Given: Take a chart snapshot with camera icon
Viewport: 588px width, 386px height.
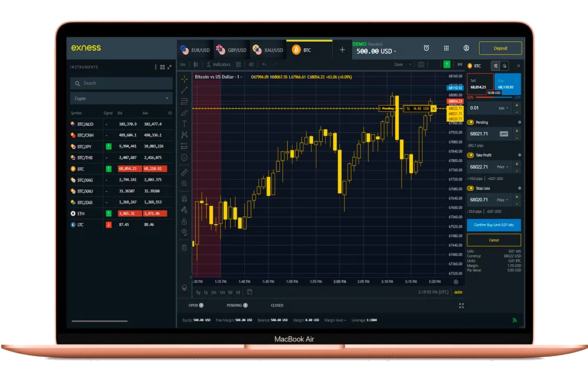Looking at the screenshot, I should point(421,65).
